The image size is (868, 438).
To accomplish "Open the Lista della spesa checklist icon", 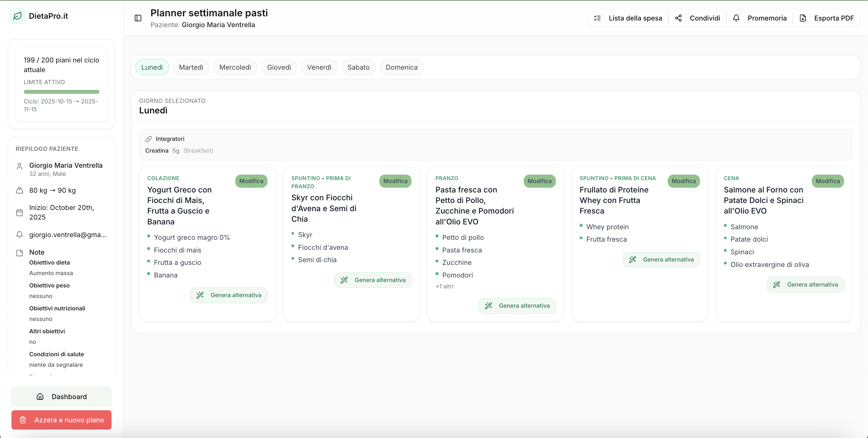I will pyautogui.click(x=597, y=18).
